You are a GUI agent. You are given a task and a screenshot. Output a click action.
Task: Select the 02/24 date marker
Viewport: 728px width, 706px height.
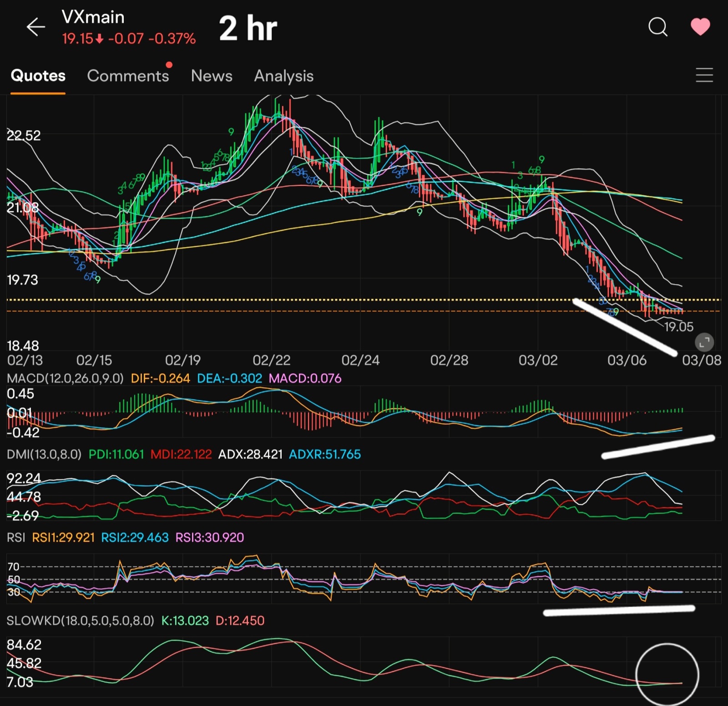360,361
